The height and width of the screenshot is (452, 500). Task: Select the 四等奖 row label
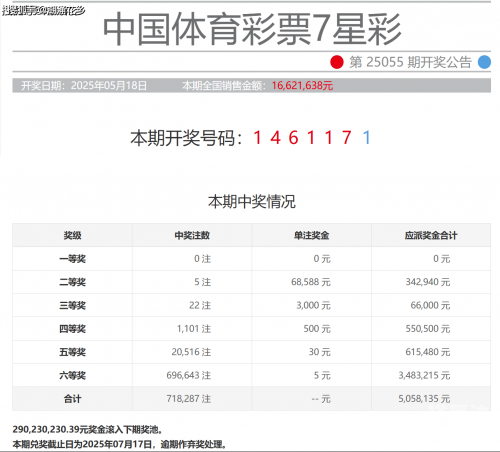[72, 329]
